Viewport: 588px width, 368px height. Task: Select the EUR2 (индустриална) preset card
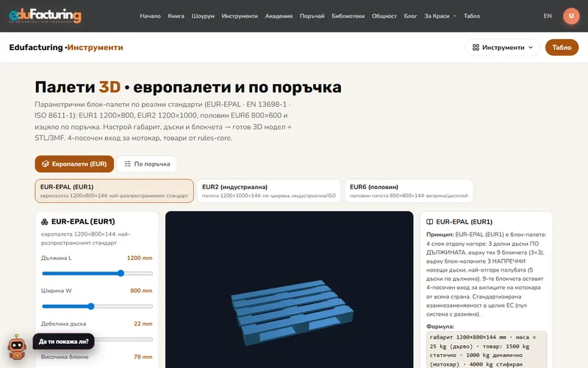[268, 191]
